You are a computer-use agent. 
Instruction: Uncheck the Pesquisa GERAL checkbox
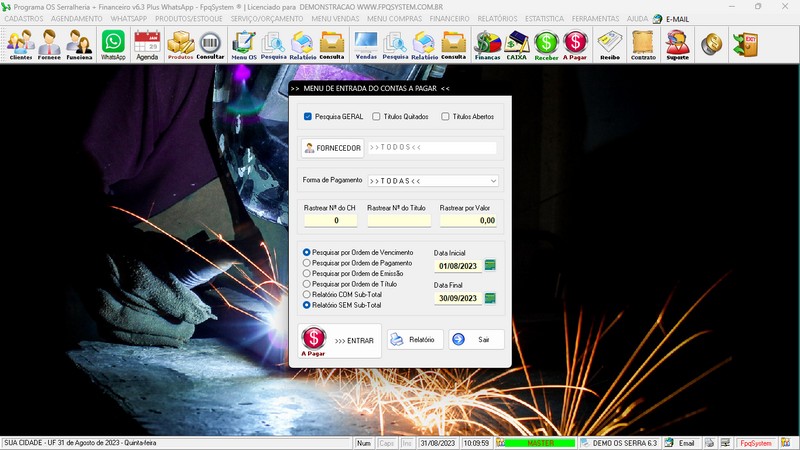(x=308, y=117)
